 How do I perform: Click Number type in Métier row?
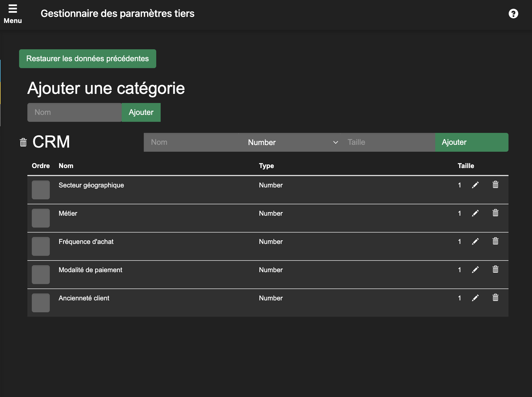coord(271,213)
